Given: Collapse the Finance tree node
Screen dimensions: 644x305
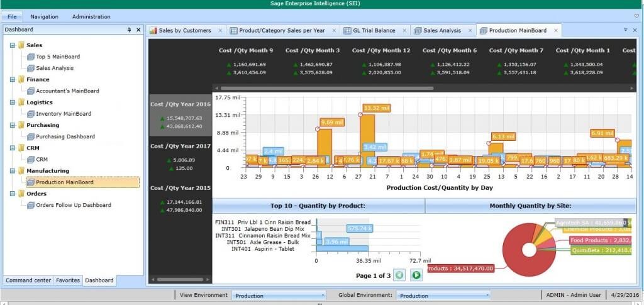Looking at the screenshot, I should (13, 80).
